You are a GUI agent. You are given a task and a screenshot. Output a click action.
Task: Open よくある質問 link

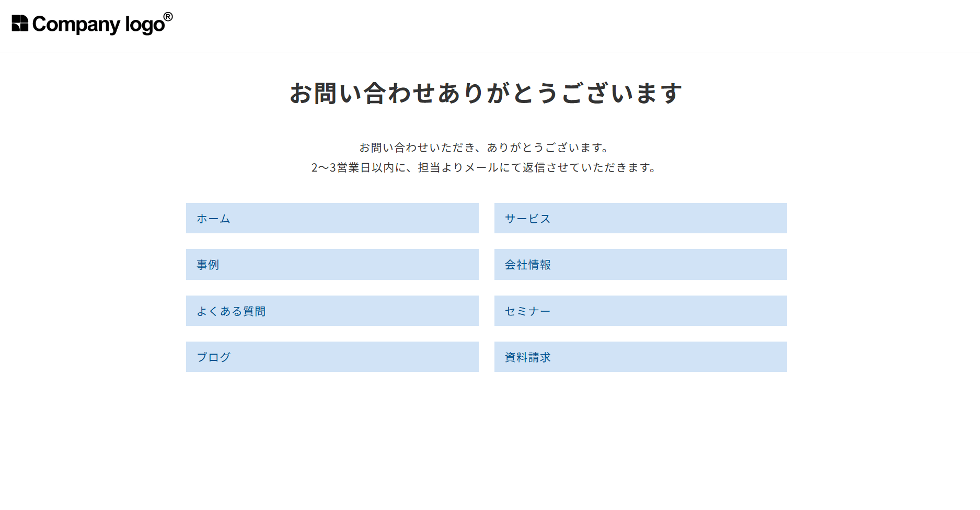(332, 311)
